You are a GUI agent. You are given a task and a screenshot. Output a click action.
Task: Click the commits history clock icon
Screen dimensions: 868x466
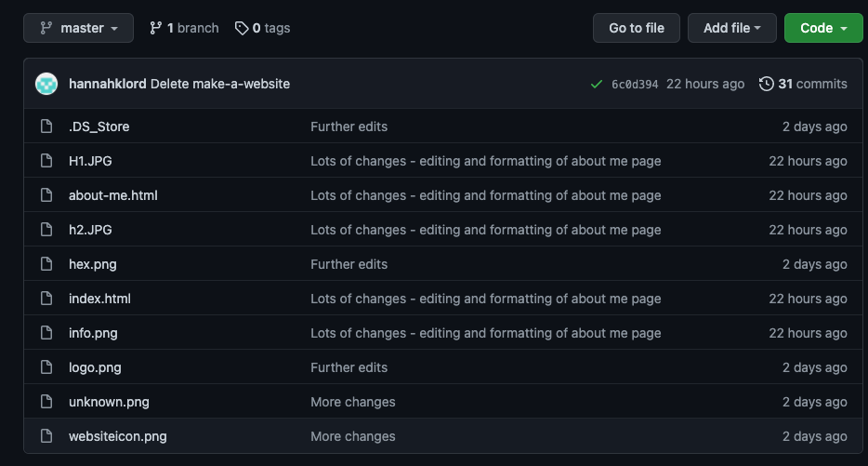coord(767,84)
